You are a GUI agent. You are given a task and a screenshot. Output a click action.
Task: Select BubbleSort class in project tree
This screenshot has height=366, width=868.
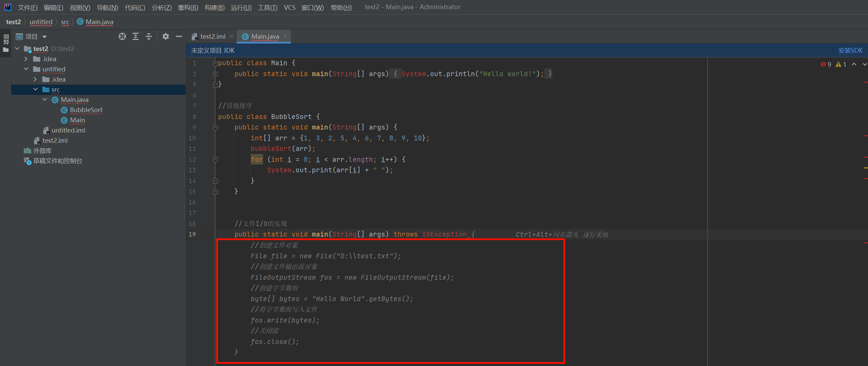86,110
